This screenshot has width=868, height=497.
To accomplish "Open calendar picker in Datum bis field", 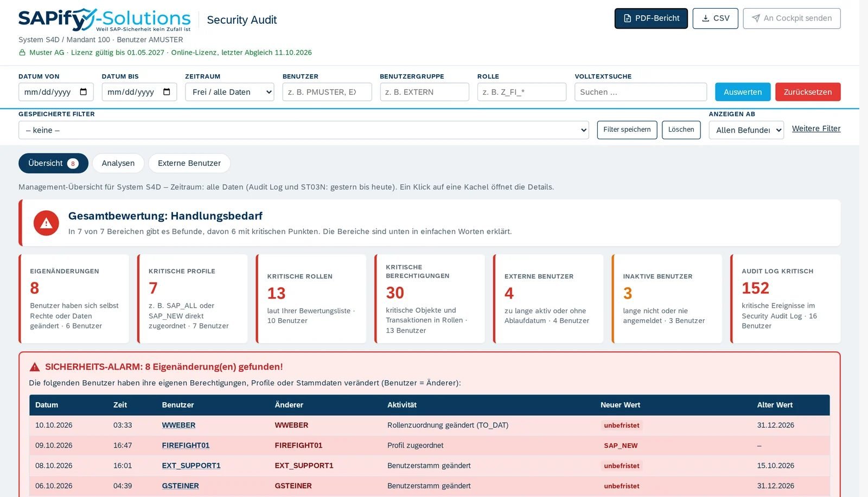I will (x=167, y=92).
